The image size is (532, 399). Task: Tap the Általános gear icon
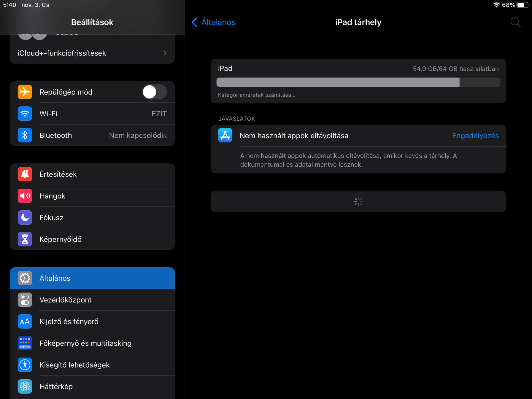pyautogui.click(x=25, y=278)
